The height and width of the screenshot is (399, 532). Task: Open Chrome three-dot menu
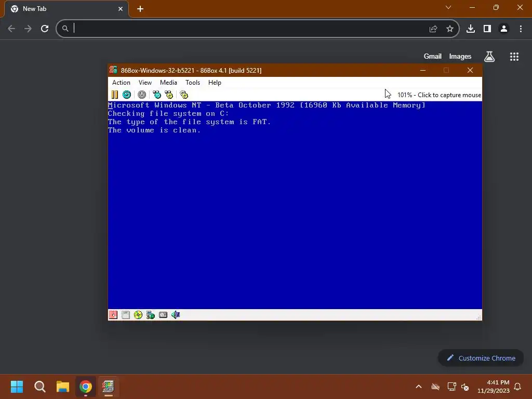tap(521, 29)
